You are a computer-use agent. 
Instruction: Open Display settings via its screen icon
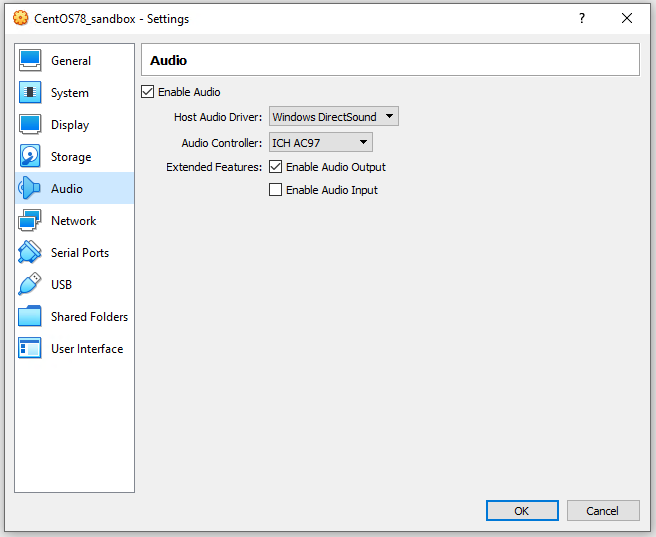(x=30, y=125)
